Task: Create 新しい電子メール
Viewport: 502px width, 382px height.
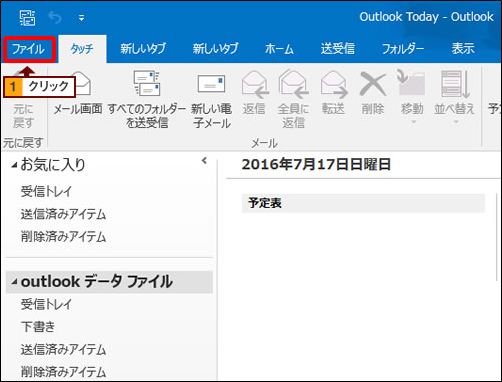Action: click(211, 100)
